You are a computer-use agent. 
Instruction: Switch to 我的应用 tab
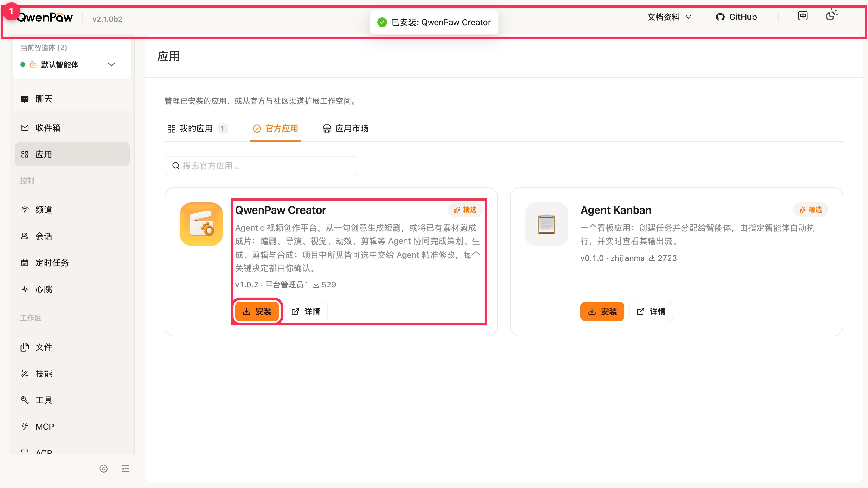pyautogui.click(x=197, y=128)
